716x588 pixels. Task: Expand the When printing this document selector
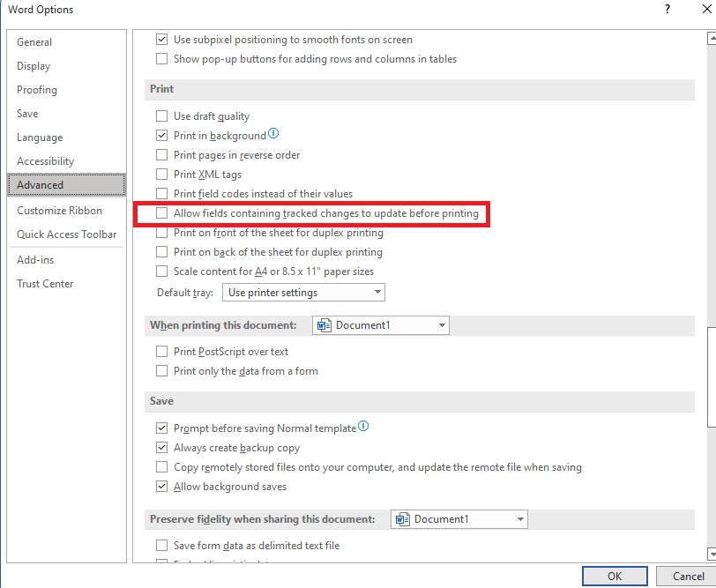(440, 324)
